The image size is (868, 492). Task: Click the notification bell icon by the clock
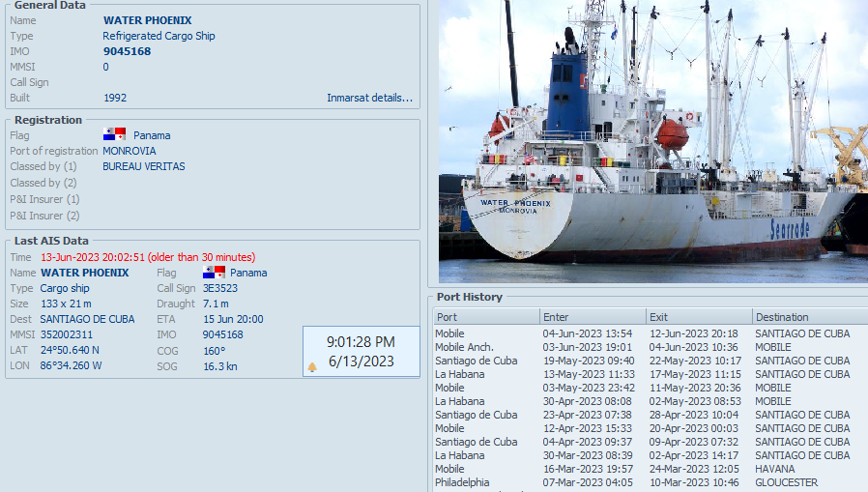(312, 367)
